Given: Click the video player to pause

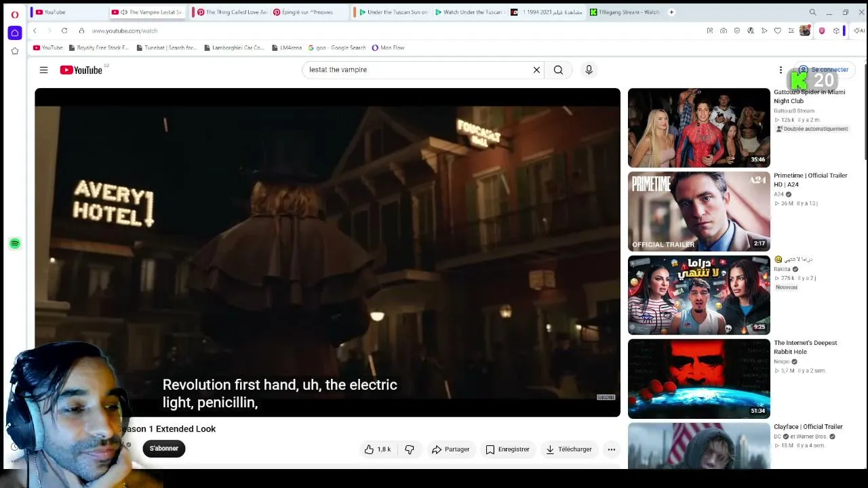Looking at the screenshot, I should [328, 252].
